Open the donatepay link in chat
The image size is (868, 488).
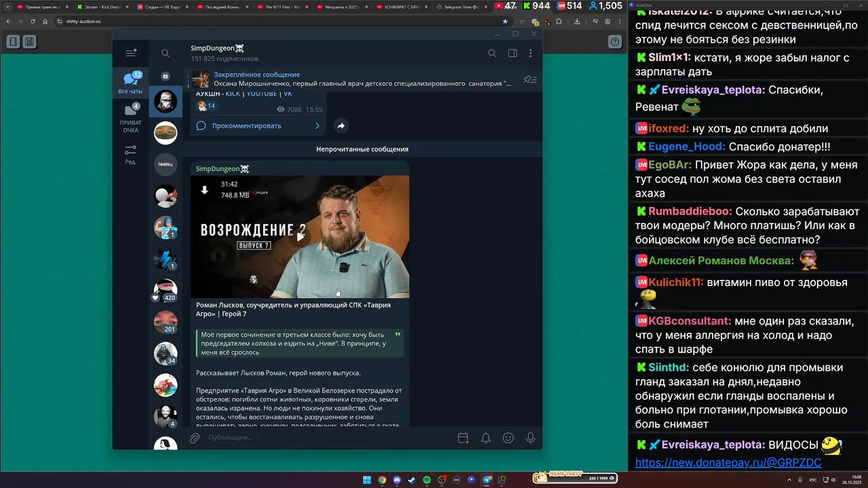click(728, 462)
